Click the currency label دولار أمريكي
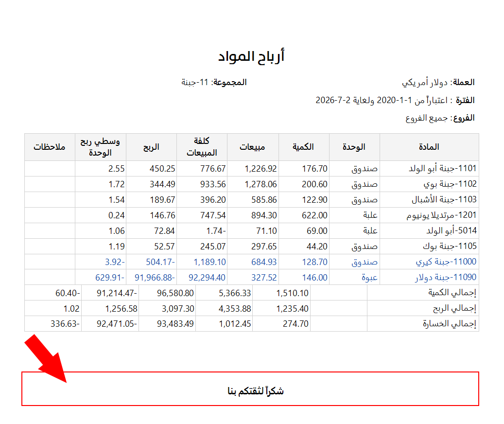Viewport: 504px width, 424px height. pyautogui.click(x=425, y=83)
